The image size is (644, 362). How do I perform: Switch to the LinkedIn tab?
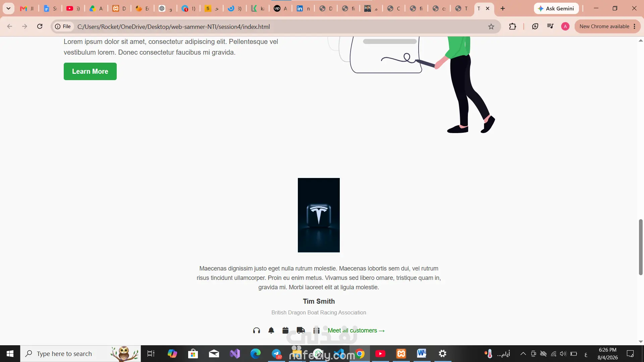[303, 8]
